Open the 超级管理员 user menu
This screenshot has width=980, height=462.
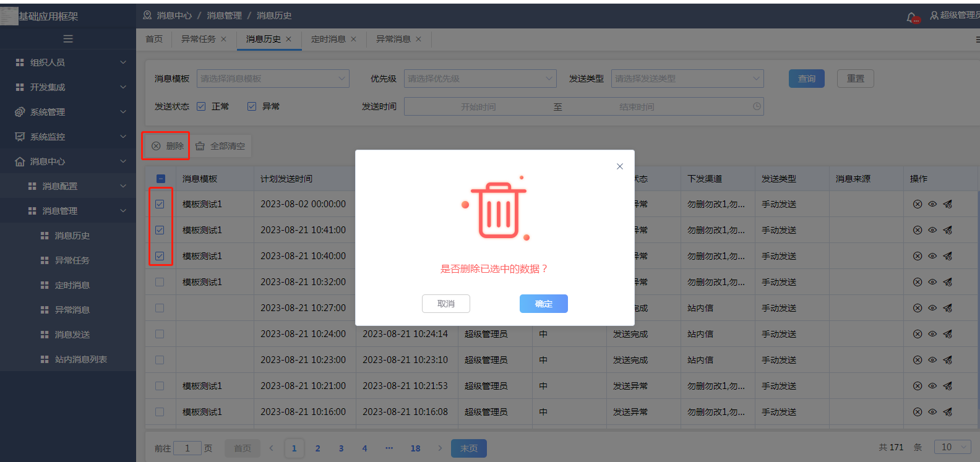click(955, 15)
